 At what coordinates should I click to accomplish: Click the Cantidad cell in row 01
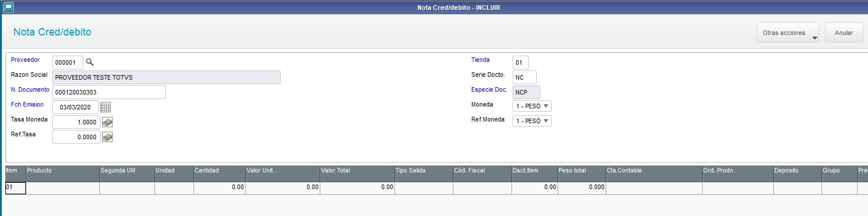219,187
